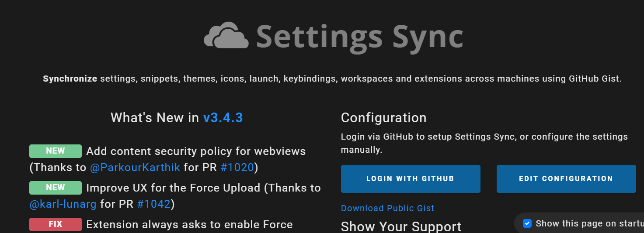
Task: Click the text 'Add content security policy for webviews'
Action: 196,151
